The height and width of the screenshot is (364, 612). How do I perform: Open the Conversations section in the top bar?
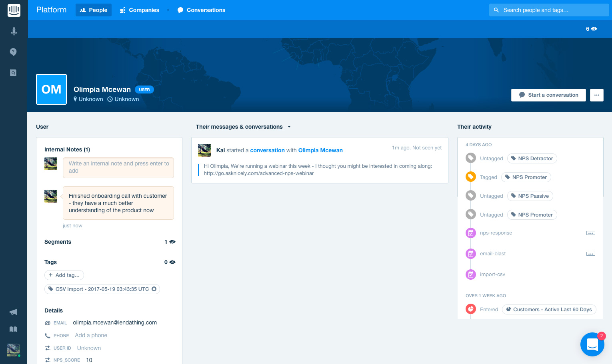click(x=201, y=10)
